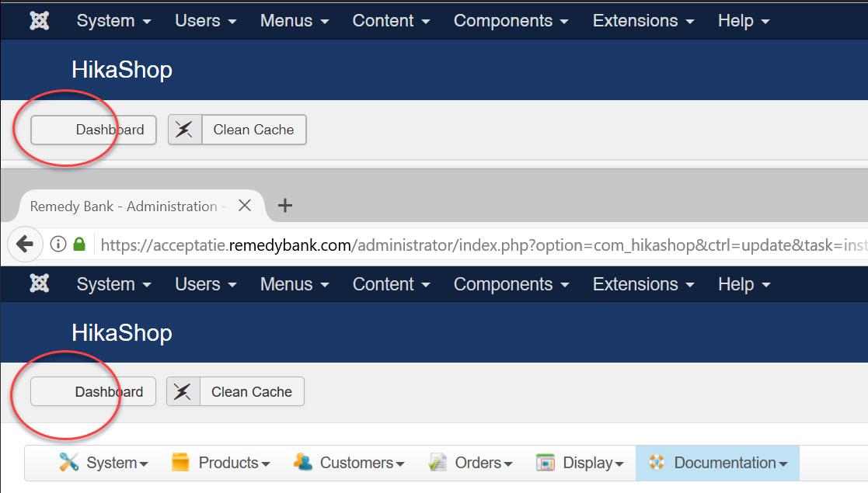The height and width of the screenshot is (493, 868).
Task: Click the Display window icon
Action: coord(546,463)
